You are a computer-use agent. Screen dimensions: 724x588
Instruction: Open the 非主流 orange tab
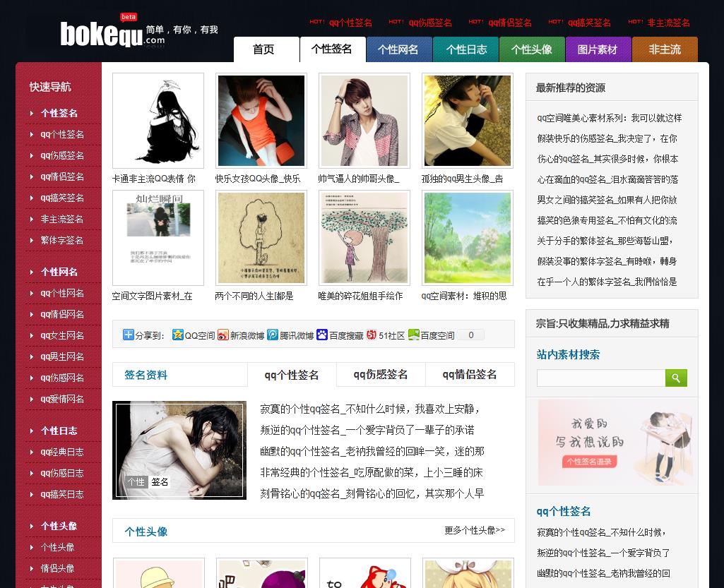(x=665, y=49)
